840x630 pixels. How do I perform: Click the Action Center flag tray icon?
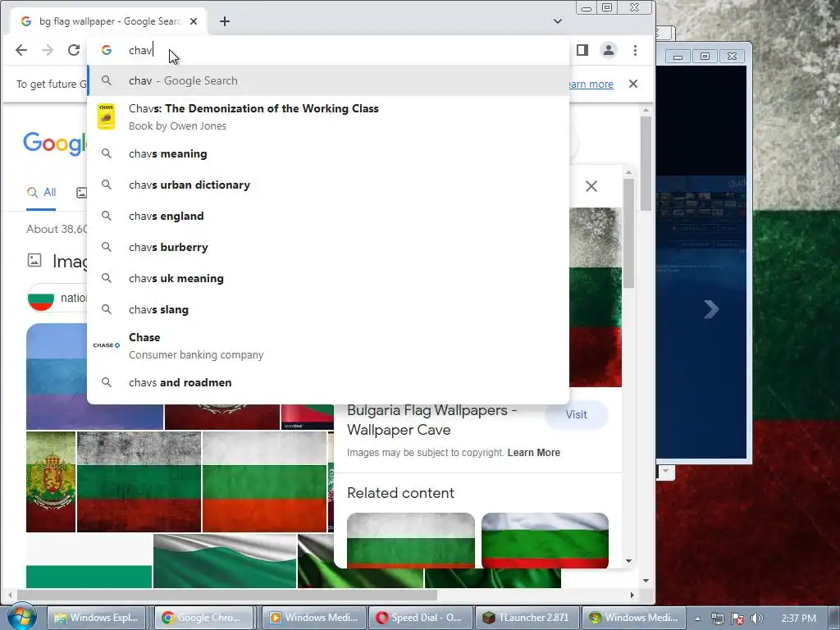pyautogui.click(x=737, y=619)
